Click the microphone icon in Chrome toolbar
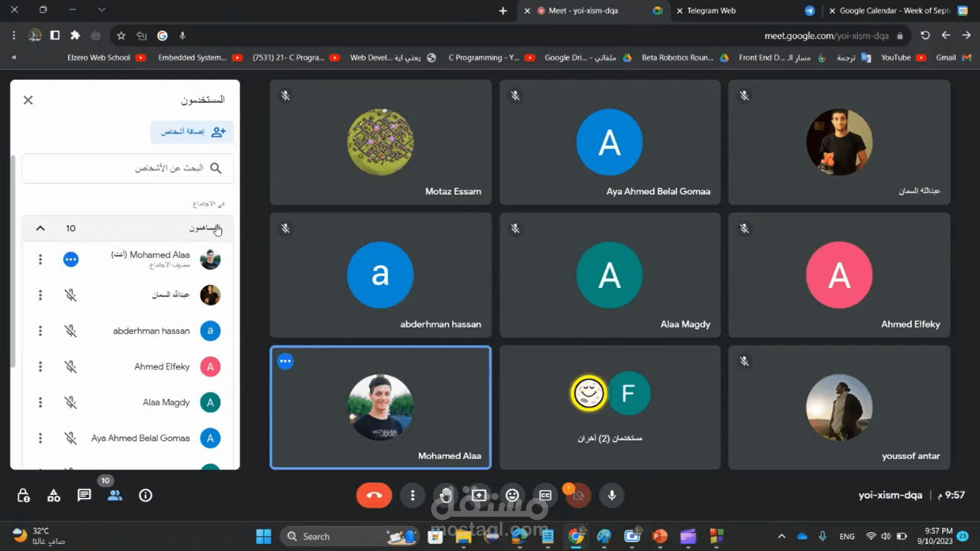The image size is (980, 551). point(182,36)
